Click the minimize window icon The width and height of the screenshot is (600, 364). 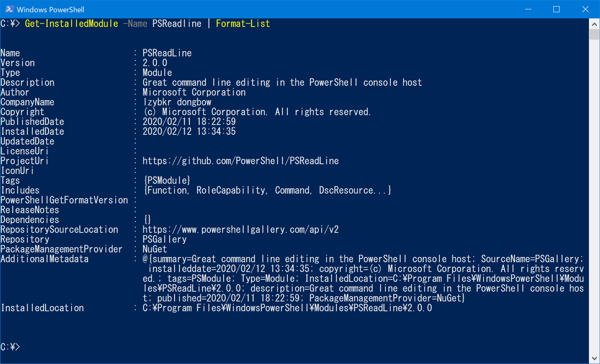(528, 9)
